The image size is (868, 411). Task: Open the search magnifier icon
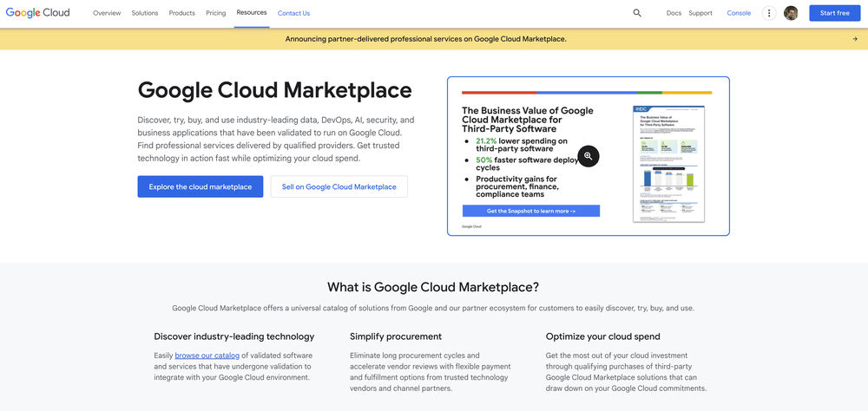pyautogui.click(x=637, y=13)
